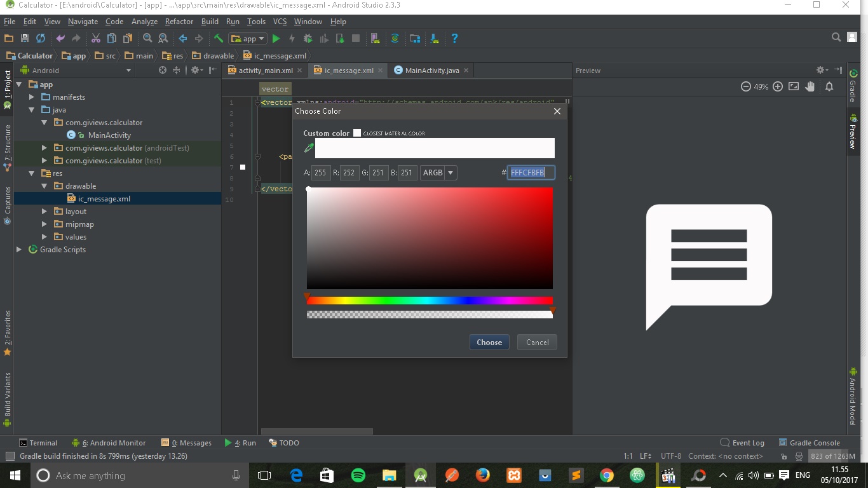Screen dimensions: 868x488
Task: Run the app using the green Run icon
Action: click(x=276, y=38)
